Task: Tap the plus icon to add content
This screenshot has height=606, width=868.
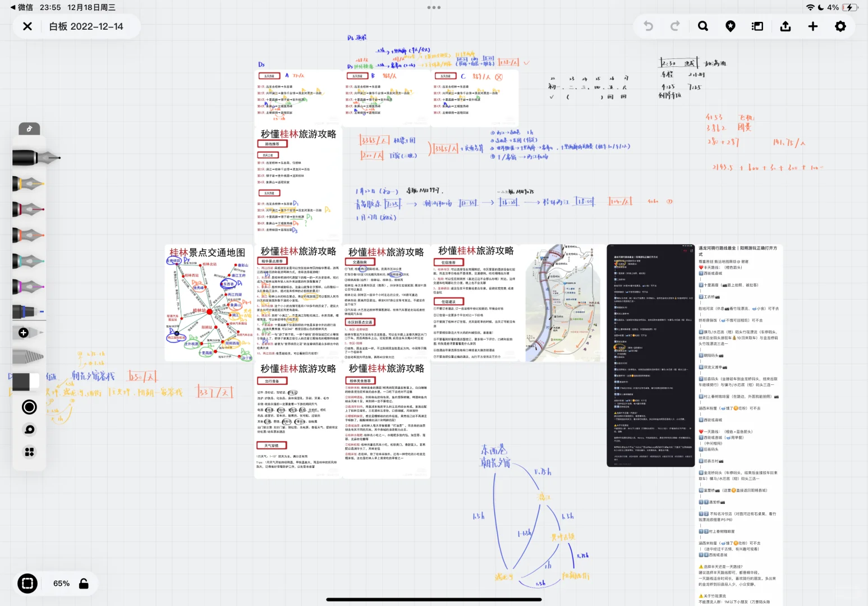Action: click(813, 26)
